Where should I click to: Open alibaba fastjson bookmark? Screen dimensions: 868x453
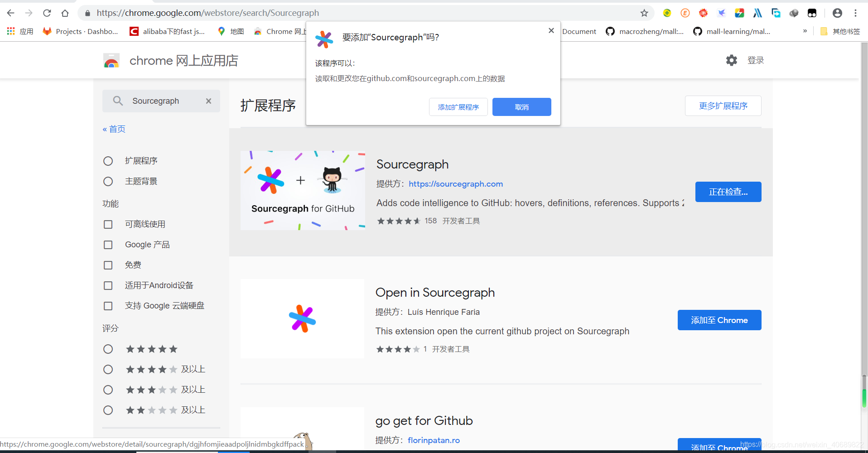pyautogui.click(x=167, y=31)
